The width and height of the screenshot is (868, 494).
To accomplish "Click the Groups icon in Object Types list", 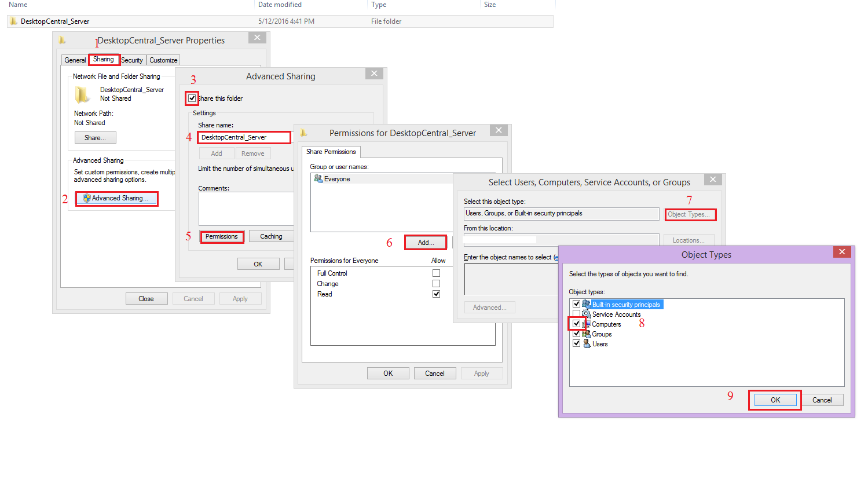I will pos(586,334).
